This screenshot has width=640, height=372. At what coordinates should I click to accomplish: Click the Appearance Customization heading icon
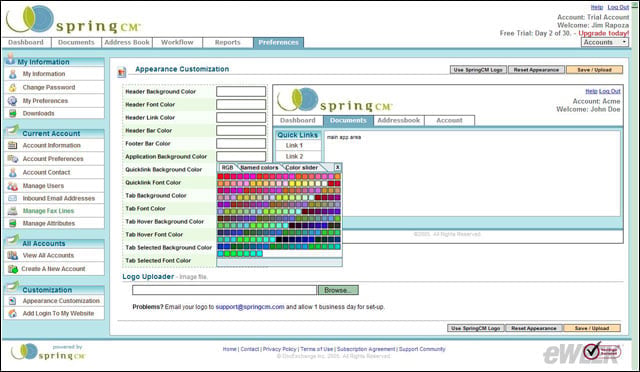pyautogui.click(x=122, y=72)
